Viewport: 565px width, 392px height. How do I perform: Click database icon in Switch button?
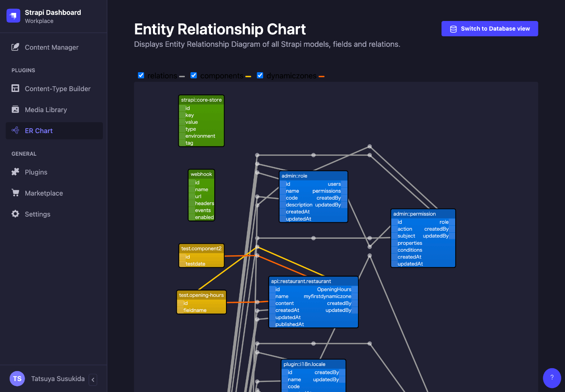coord(453,29)
